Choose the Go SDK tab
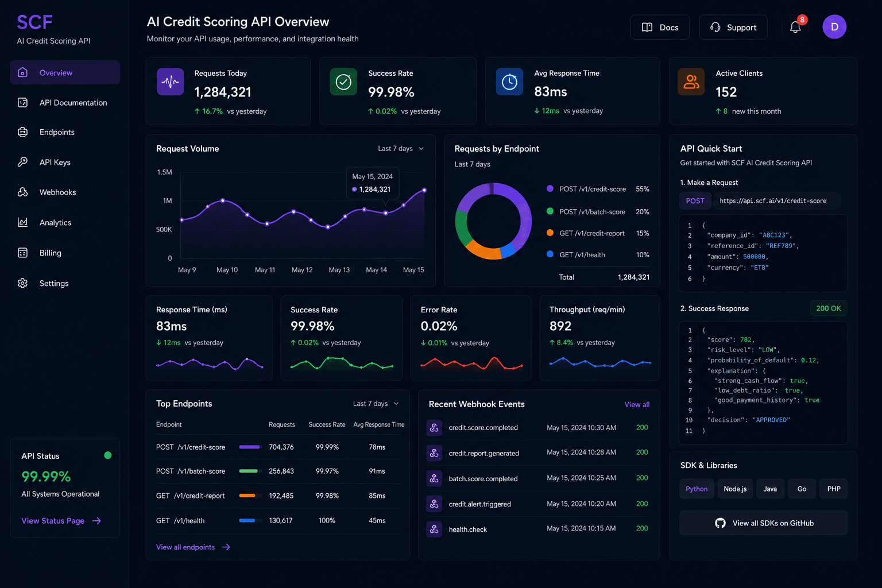 point(802,489)
